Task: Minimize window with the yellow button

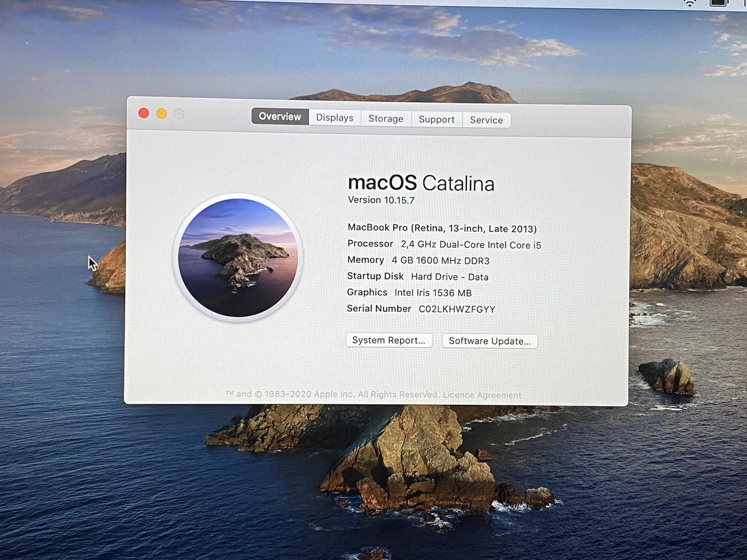Action: pos(161,114)
